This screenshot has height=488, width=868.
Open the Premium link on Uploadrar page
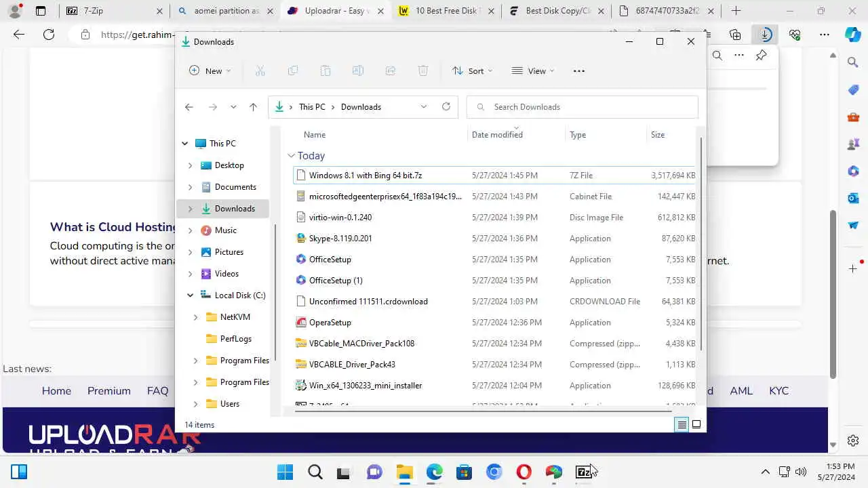click(x=108, y=390)
